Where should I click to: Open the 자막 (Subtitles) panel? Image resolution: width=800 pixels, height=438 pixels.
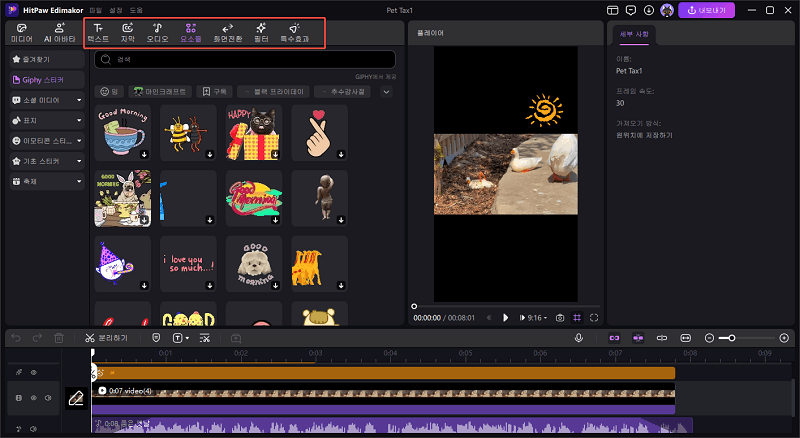tap(128, 32)
